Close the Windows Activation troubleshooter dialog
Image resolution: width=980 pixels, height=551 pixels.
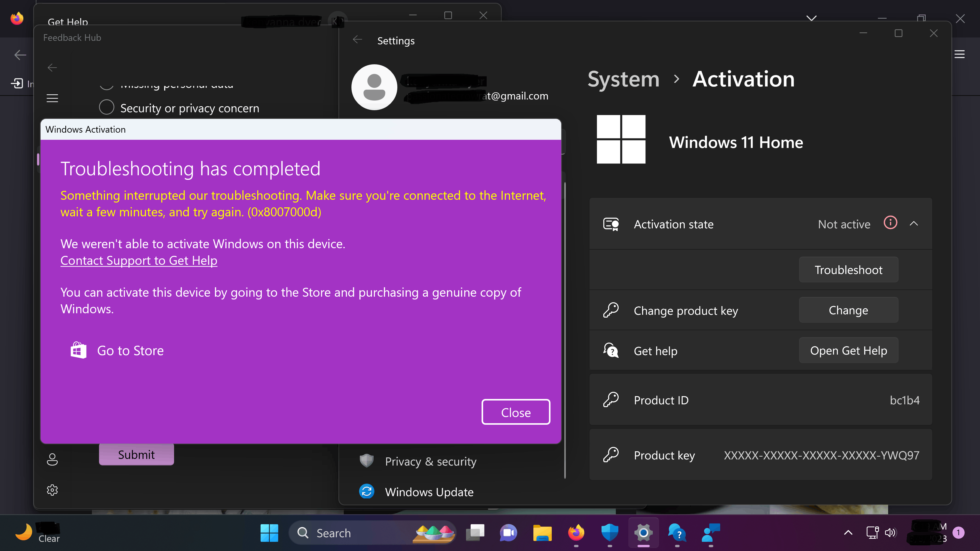point(516,412)
